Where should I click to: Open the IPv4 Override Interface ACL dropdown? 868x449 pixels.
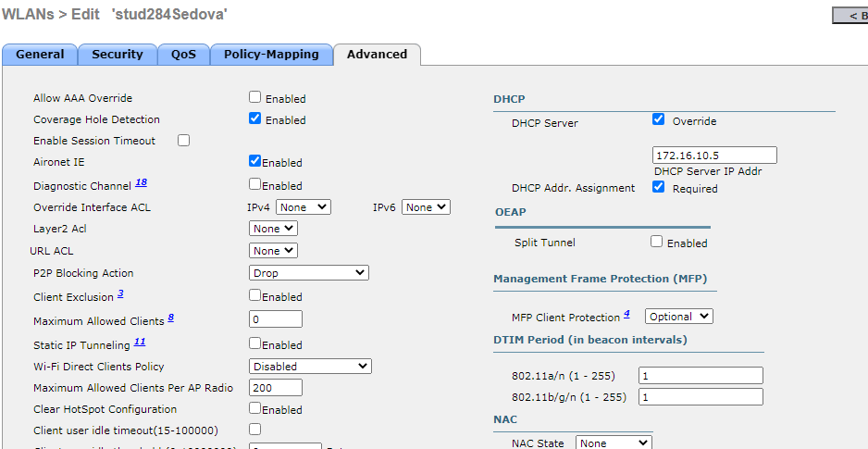[303, 207]
